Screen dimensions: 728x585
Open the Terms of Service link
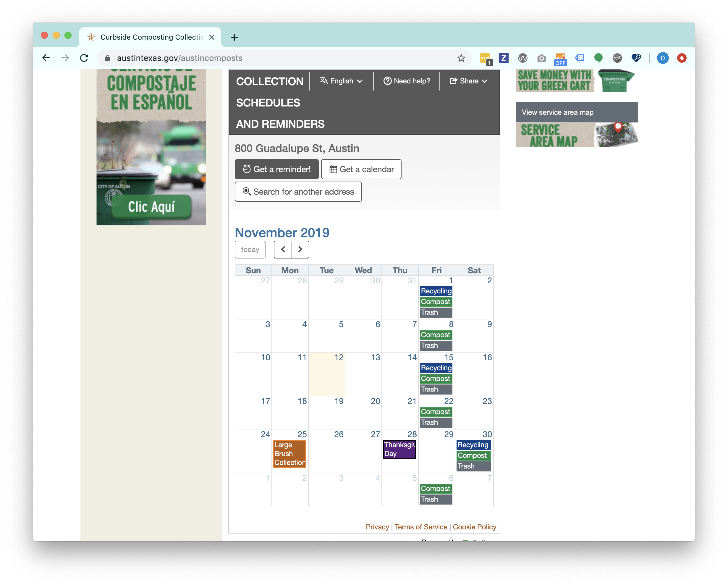421,527
